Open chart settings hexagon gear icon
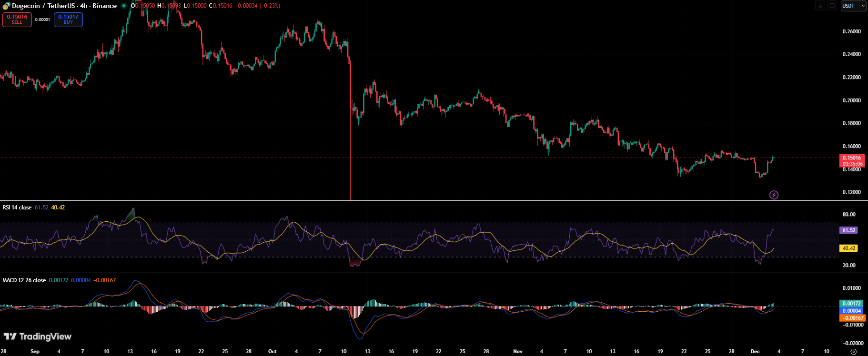Screen dimensions: 868x356 (853, 351)
